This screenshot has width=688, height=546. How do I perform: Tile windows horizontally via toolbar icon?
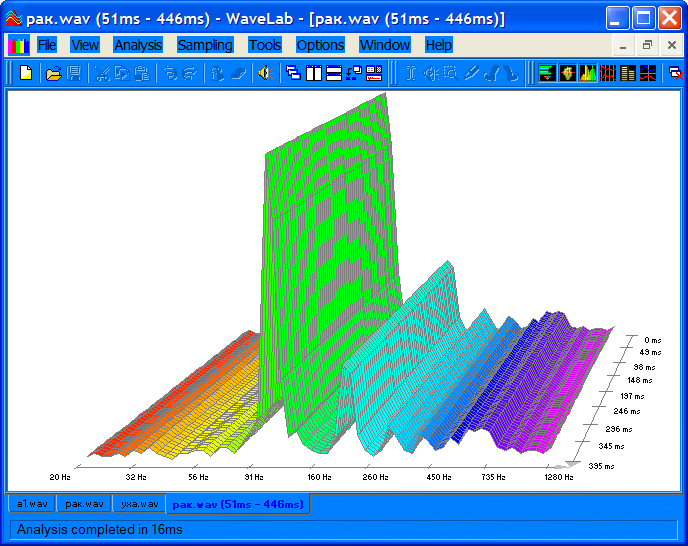(x=334, y=73)
